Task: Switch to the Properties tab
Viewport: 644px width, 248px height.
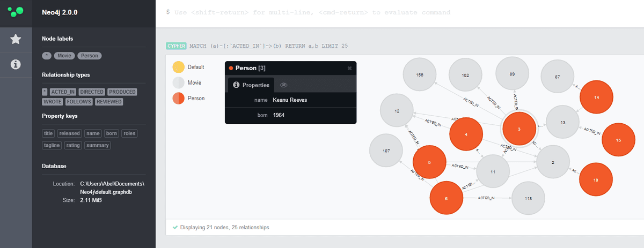Action: [x=251, y=85]
